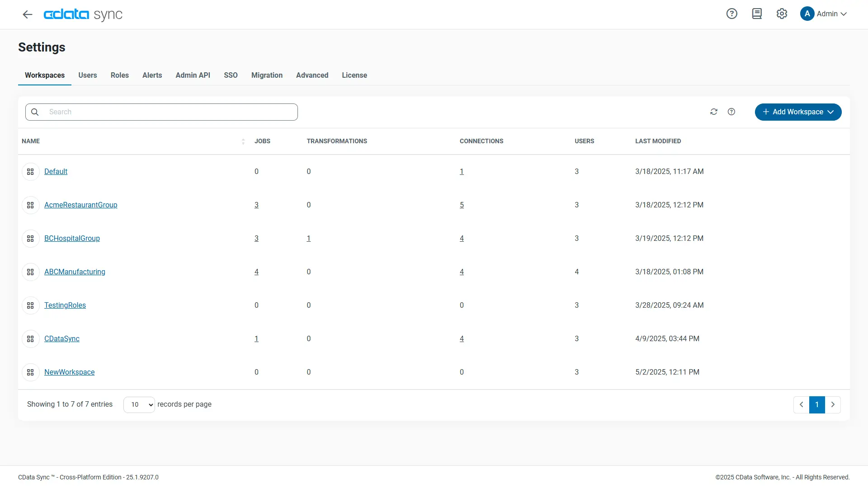
Task: Select page 1 in pagination
Action: (817, 404)
